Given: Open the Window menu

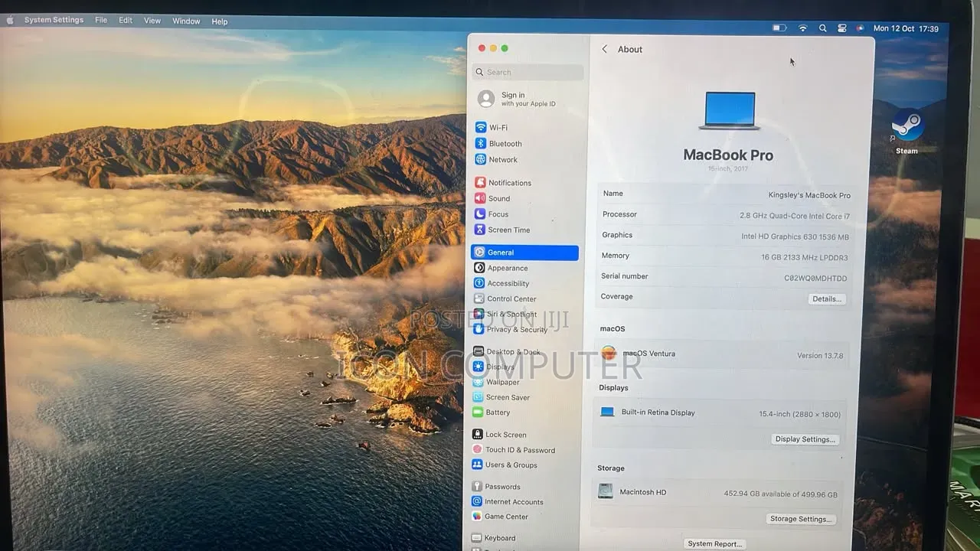Looking at the screenshot, I should click(186, 21).
